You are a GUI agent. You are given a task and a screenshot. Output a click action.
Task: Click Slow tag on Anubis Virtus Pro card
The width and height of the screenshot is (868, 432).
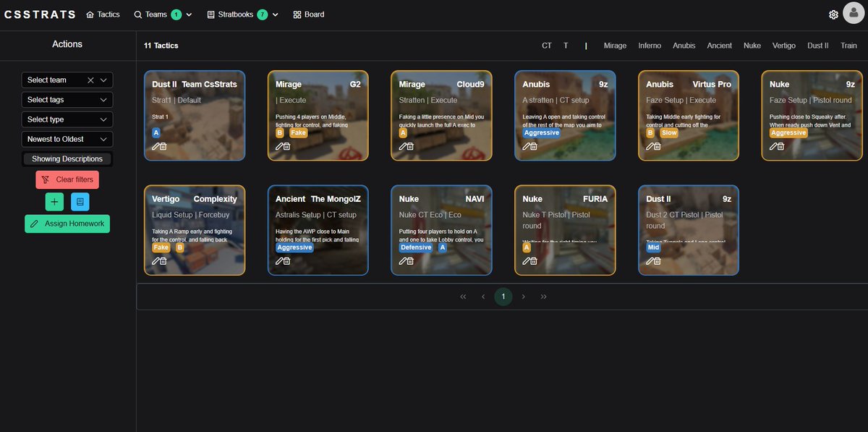click(669, 133)
